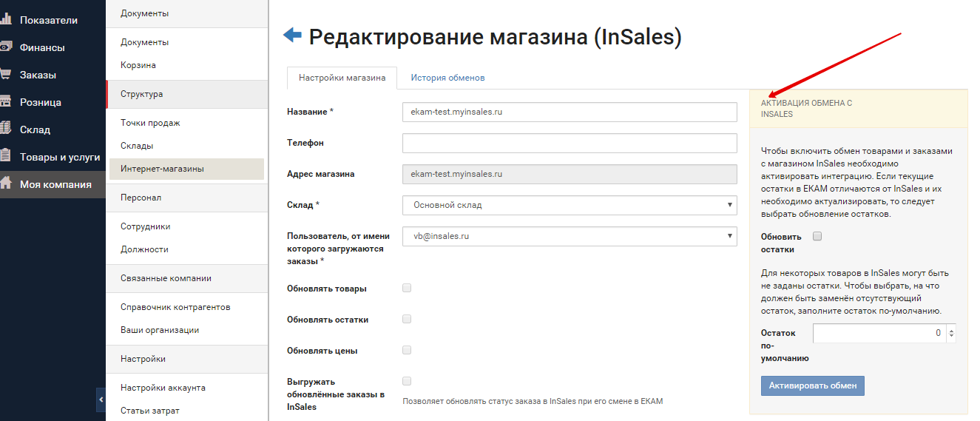Image resolution: width=980 pixels, height=421 pixels.
Task: Click the Товары и услуги clipboard icon
Action: [x=5, y=156]
